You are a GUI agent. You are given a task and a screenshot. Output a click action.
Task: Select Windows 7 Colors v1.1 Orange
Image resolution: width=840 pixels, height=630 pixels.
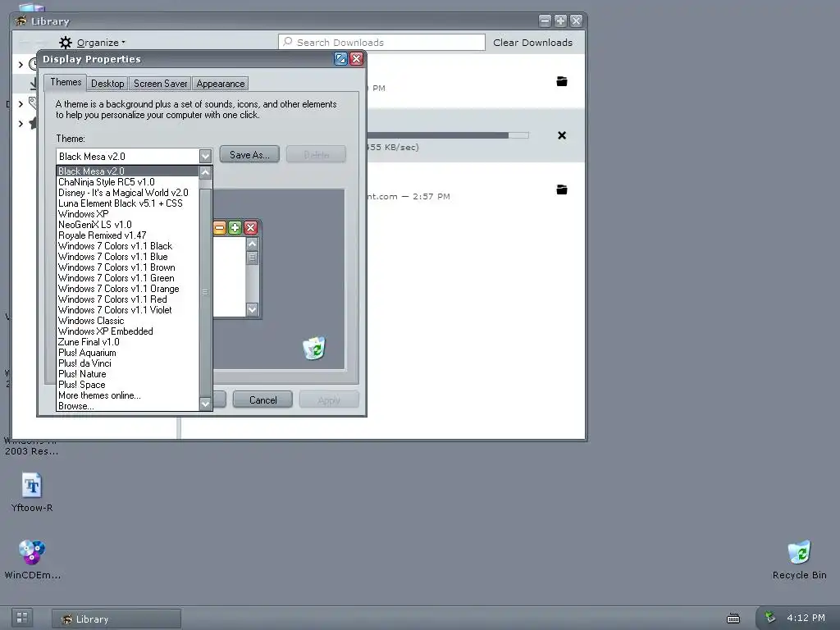tap(127, 290)
